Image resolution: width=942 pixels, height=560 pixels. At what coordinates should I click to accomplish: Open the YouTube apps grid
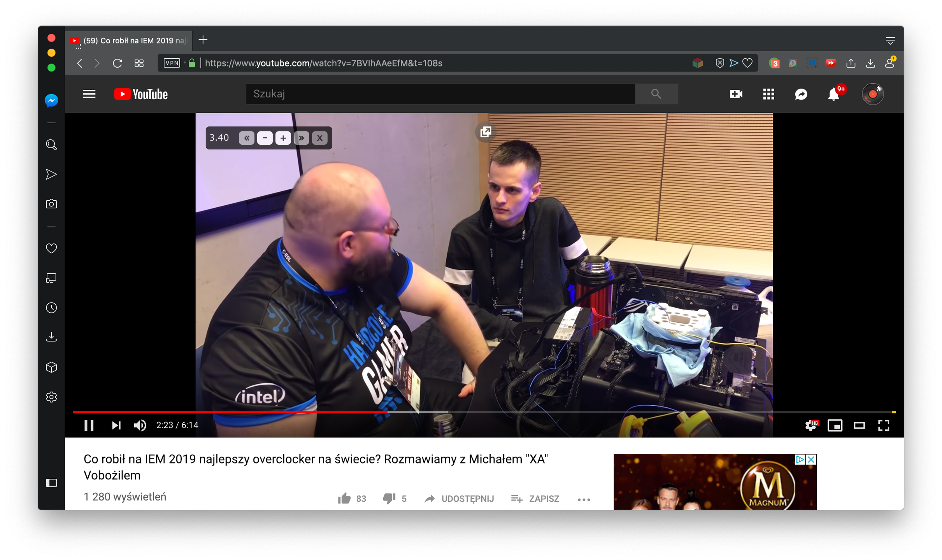pos(768,94)
